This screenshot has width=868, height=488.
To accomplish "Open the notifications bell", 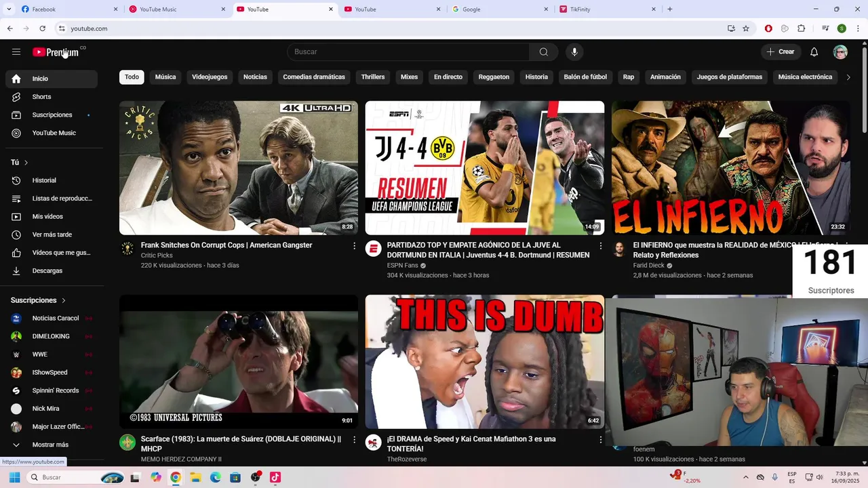I will pos(814,52).
